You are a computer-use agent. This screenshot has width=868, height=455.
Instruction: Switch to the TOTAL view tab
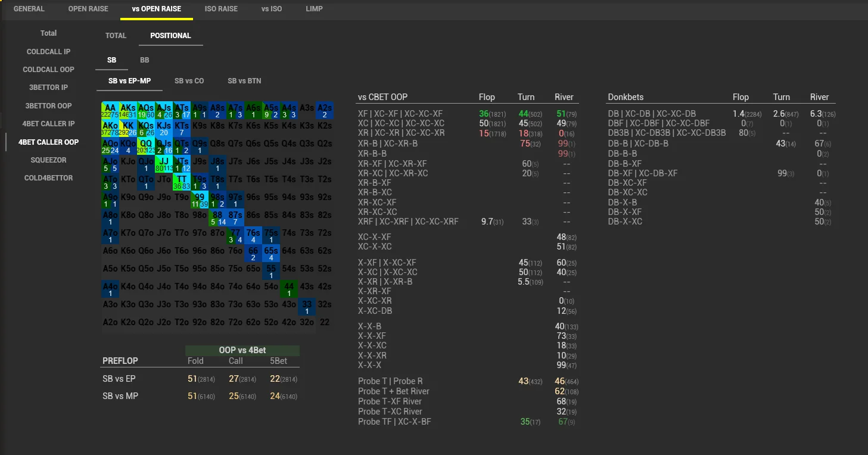(116, 36)
